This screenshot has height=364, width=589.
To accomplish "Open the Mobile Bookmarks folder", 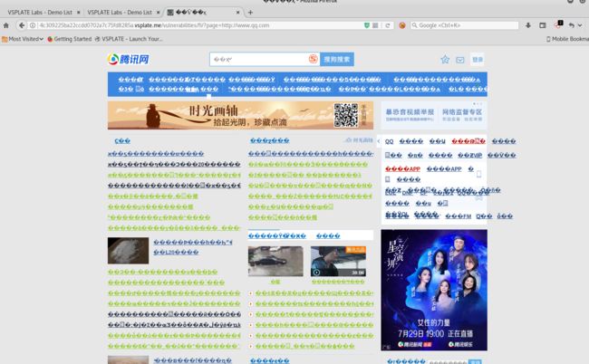I will 567,39.
